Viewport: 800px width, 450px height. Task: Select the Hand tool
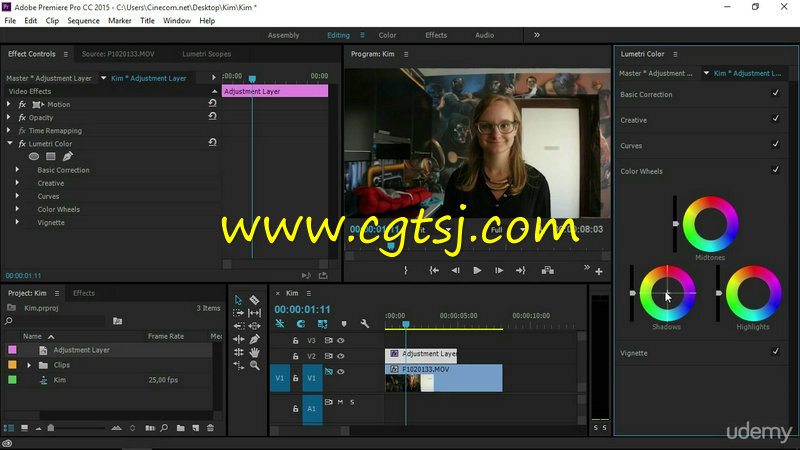[x=255, y=352]
